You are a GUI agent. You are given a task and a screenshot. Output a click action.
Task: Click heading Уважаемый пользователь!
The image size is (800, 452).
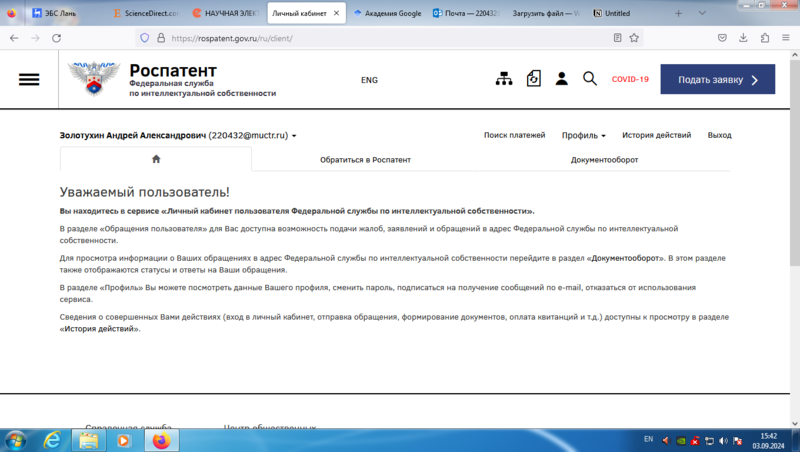point(144,192)
